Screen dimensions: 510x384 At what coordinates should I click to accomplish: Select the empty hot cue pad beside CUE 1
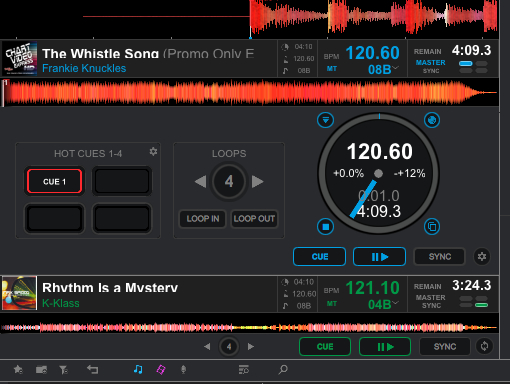122,181
